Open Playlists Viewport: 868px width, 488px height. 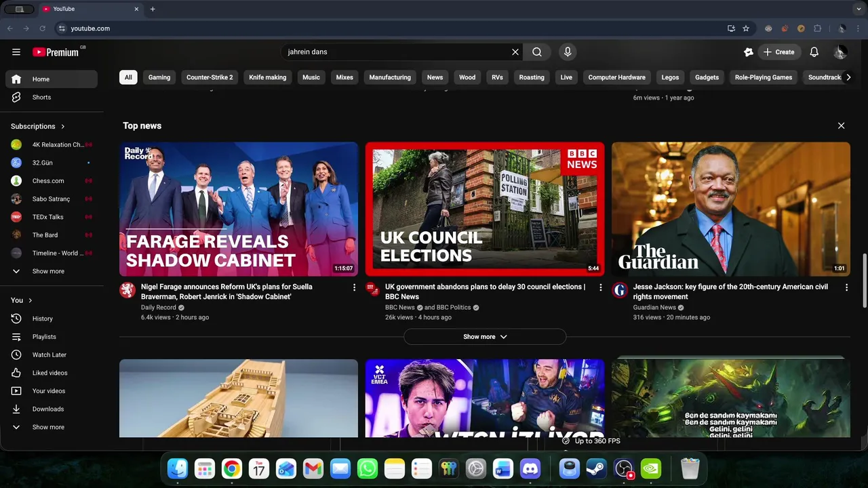click(52, 337)
